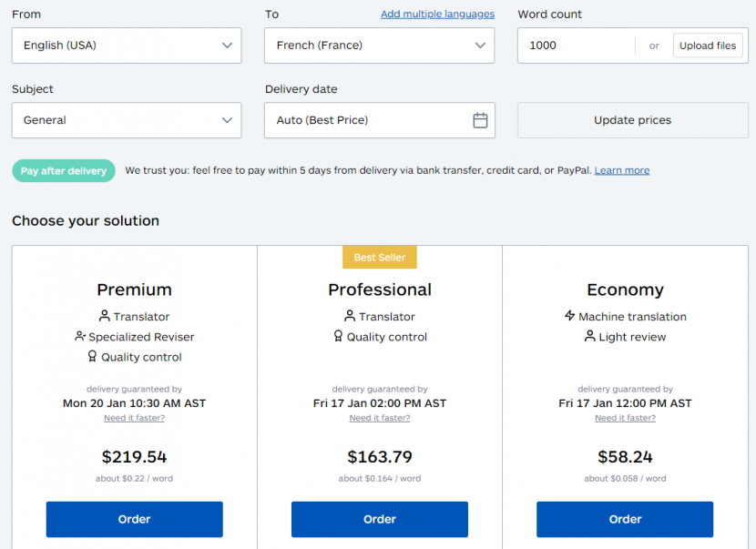
Task: Order the Professional solution
Action: coord(380,519)
